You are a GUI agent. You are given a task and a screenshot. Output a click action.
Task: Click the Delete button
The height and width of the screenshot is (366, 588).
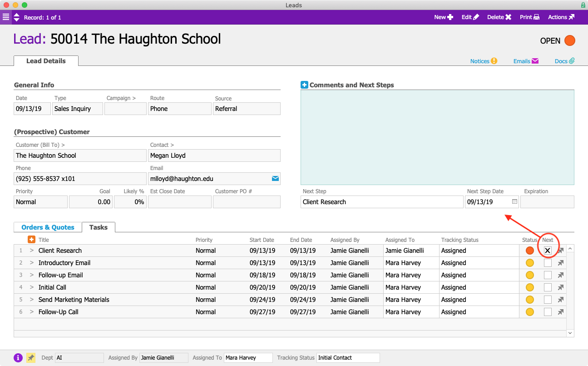(x=499, y=17)
